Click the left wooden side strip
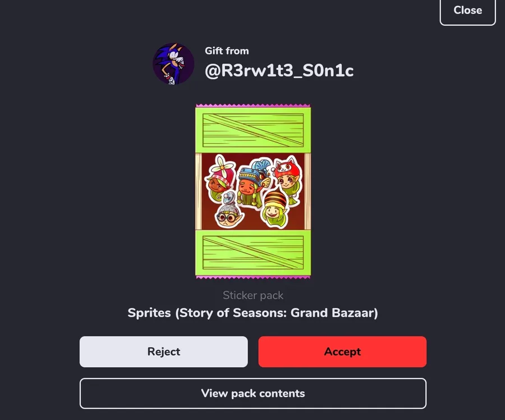505x420 pixels. 199,191
